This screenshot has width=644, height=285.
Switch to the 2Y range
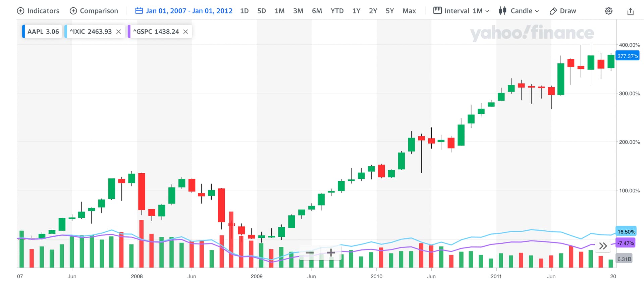point(373,11)
